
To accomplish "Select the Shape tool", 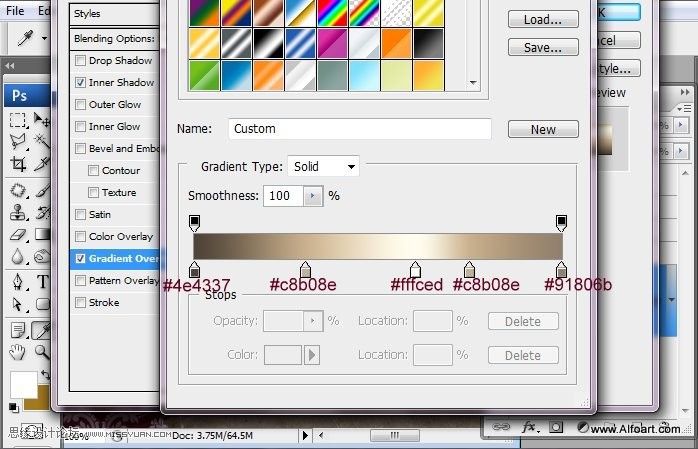I will pyautogui.click(x=42, y=304).
